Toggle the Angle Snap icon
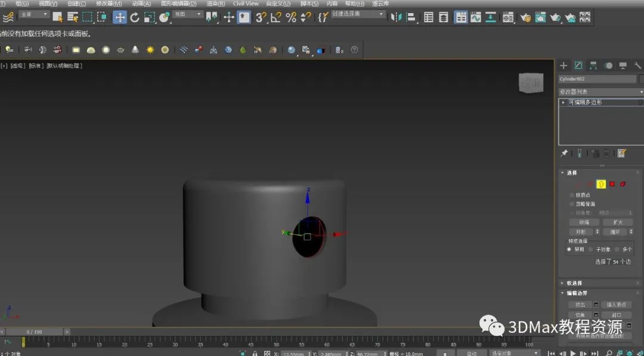This screenshot has height=356, width=644. (275, 17)
